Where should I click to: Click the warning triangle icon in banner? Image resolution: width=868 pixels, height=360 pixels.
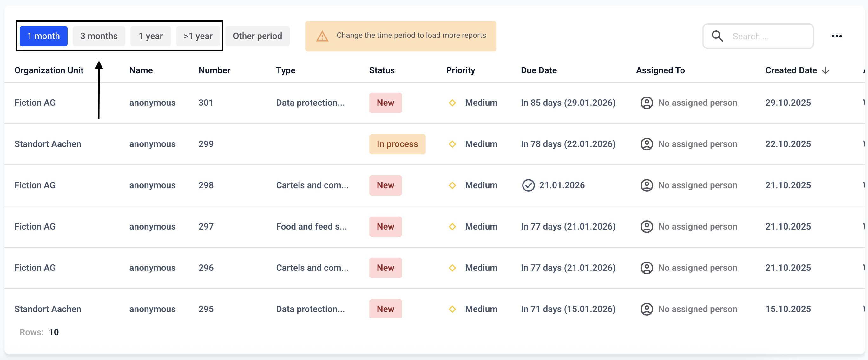point(322,36)
